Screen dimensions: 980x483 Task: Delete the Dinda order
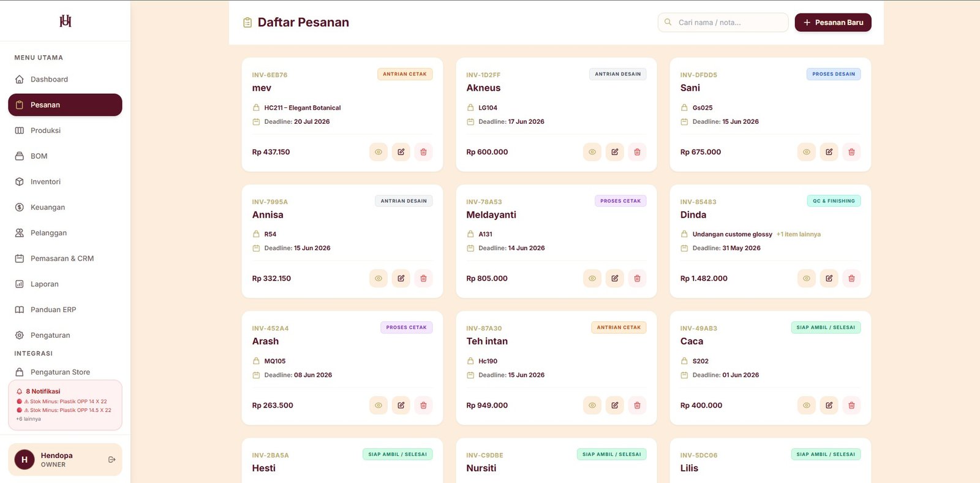coord(851,278)
